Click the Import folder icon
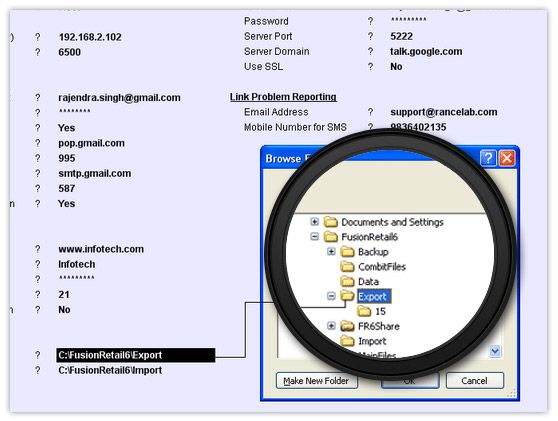This screenshot has width=558, height=421. point(347,341)
